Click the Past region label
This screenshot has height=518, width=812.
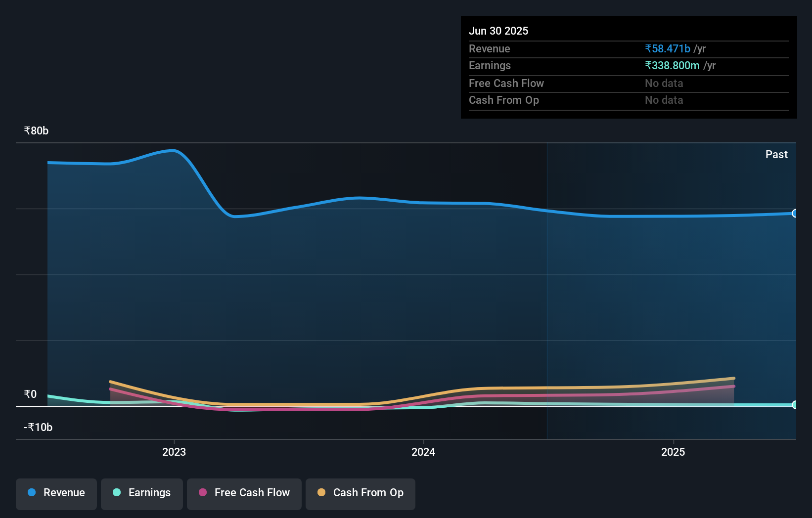click(x=776, y=154)
